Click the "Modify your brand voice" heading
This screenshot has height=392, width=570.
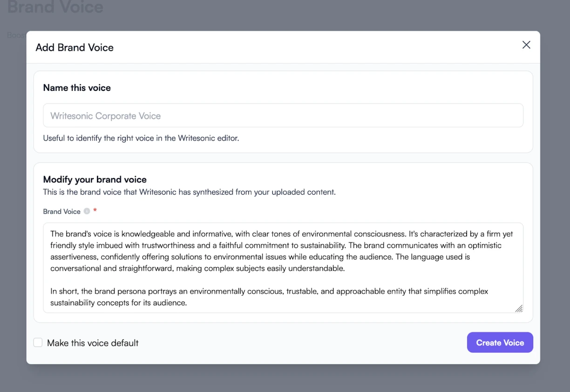pyautogui.click(x=95, y=179)
